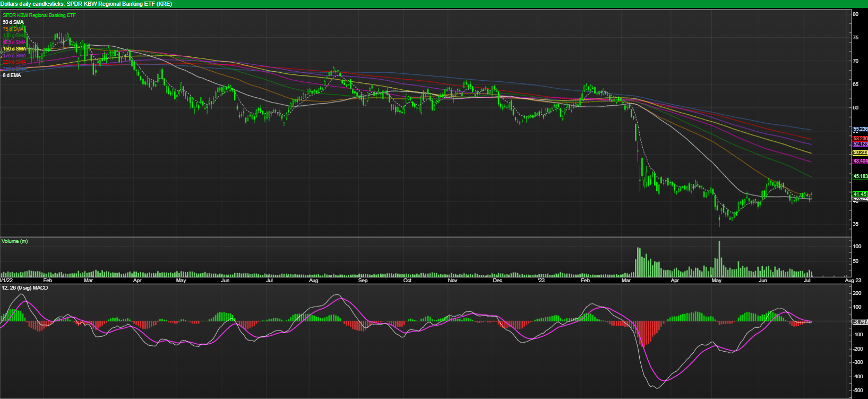Click the 'Sep' date axis label
This screenshot has width=868, height=399.
[x=363, y=280]
